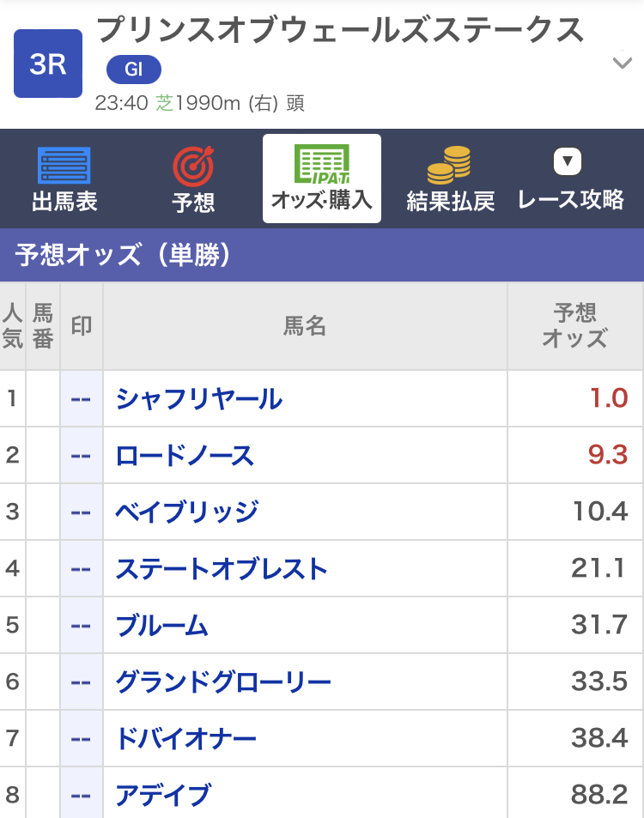Open horse ロードノース details
The width and height of the screenshot is (644, 818).
click(x=185, y=456)
